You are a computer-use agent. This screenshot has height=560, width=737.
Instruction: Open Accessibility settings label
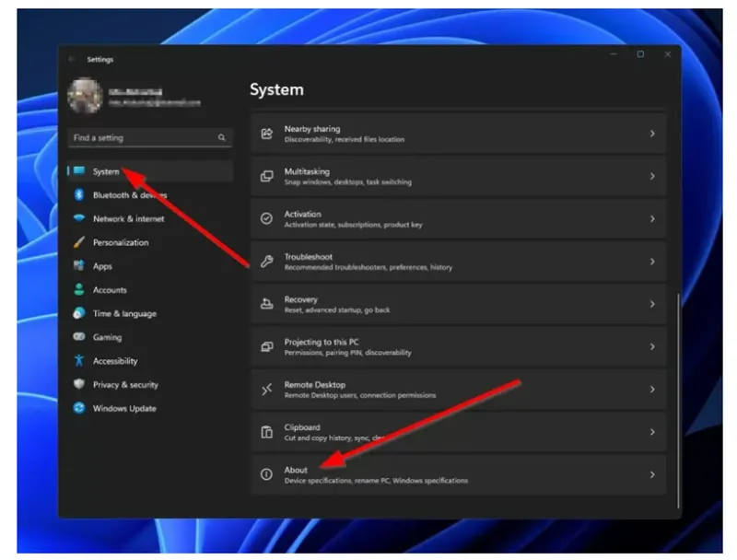click(x=115, y=361)
